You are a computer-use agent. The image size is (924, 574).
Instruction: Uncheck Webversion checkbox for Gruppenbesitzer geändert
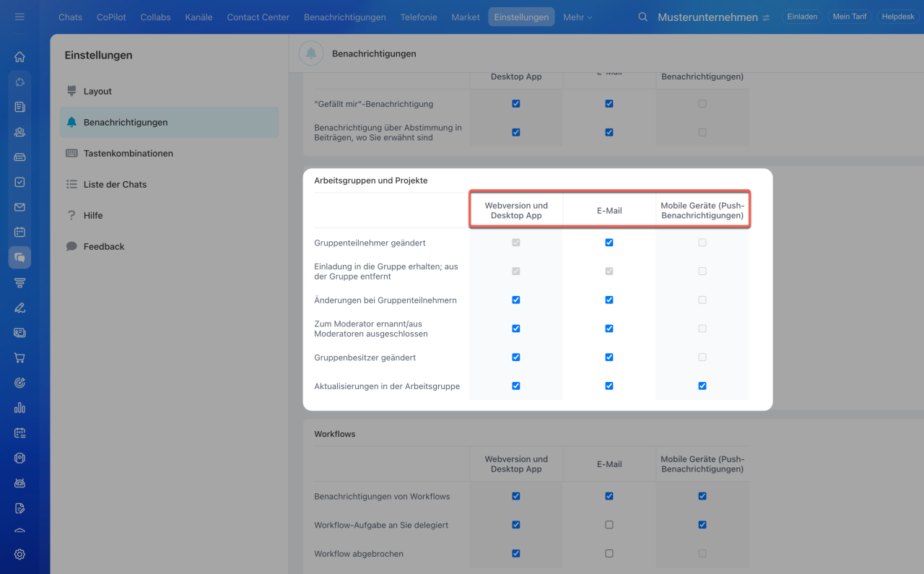(x=515, y=357)
